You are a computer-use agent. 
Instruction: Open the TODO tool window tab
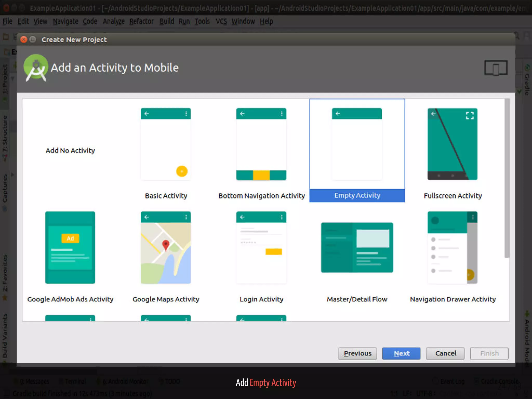coord(170,381)
